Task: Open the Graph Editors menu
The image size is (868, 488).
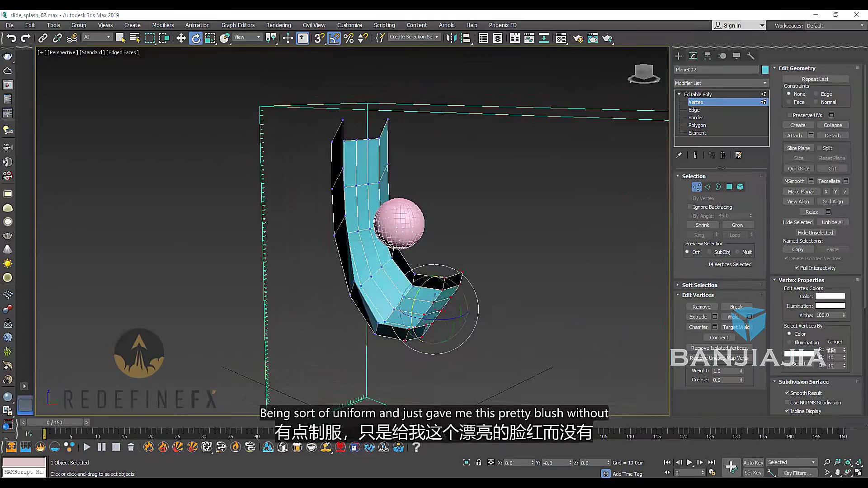Action: click(238, 25)
